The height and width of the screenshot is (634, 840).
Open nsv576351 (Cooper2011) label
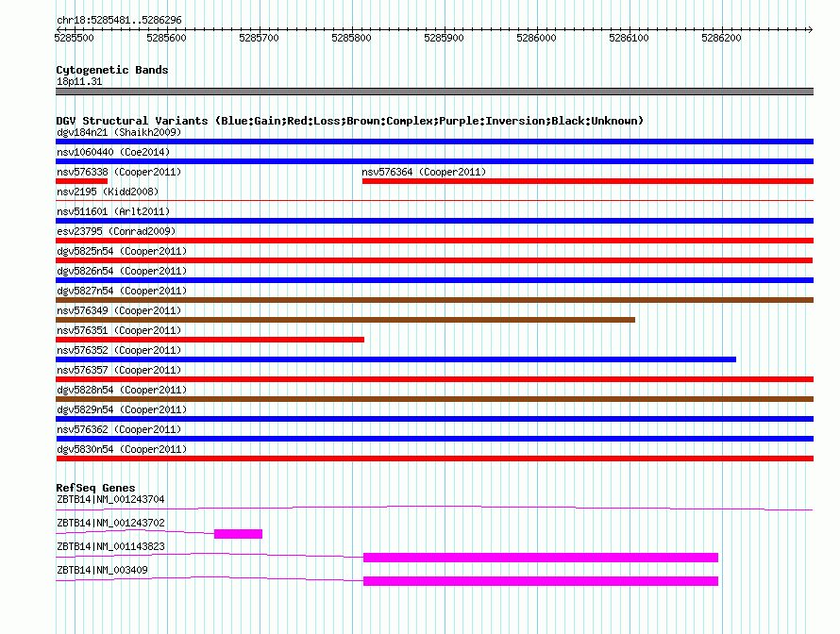pyautogui.click(x=119, y=330)
